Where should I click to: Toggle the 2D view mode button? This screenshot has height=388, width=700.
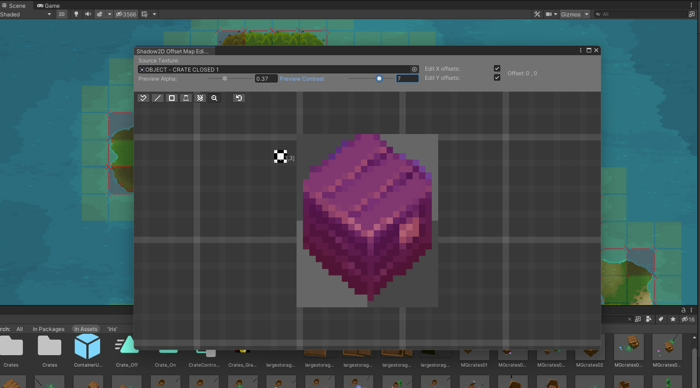click(62, 14)
